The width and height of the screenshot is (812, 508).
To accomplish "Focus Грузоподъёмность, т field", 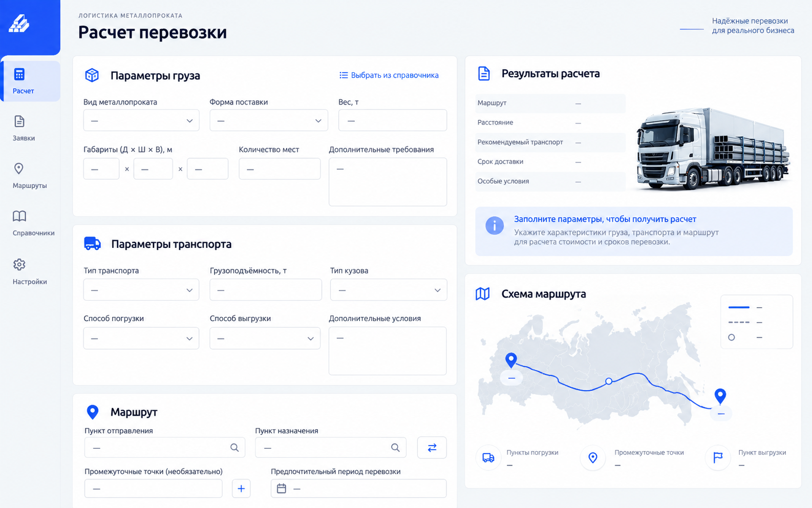I will [x=266, y=290].
